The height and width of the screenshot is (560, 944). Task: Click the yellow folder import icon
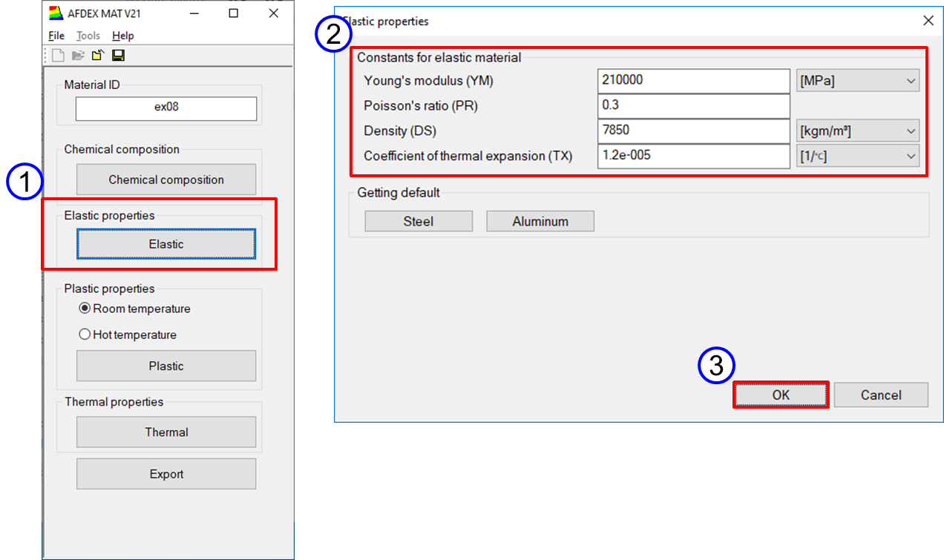click(98, 56)
